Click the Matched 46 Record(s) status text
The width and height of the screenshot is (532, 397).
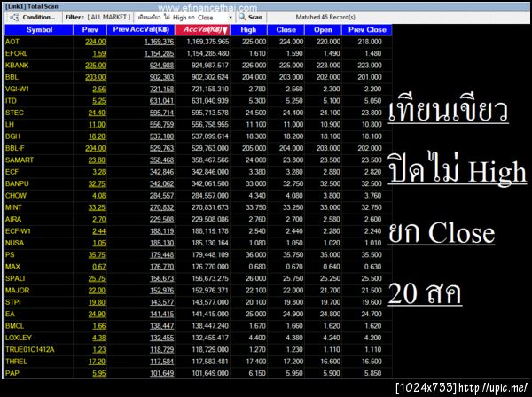click(325, 17)
